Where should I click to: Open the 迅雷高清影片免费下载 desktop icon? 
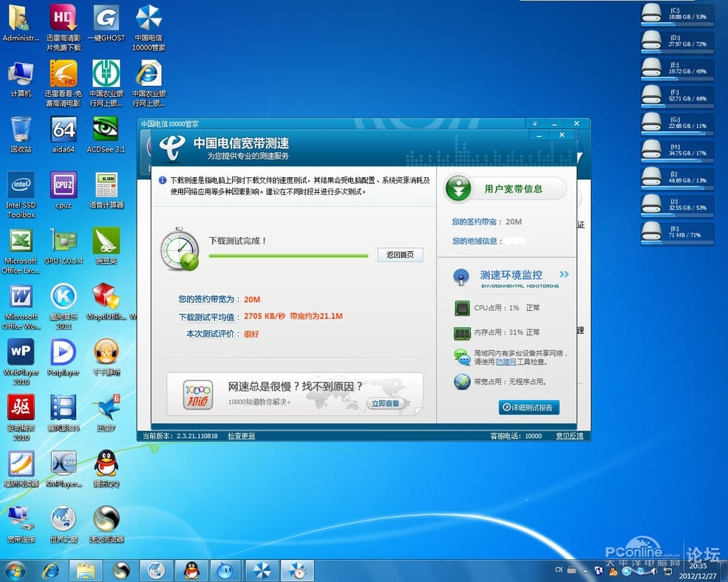(x=64, y=28)
